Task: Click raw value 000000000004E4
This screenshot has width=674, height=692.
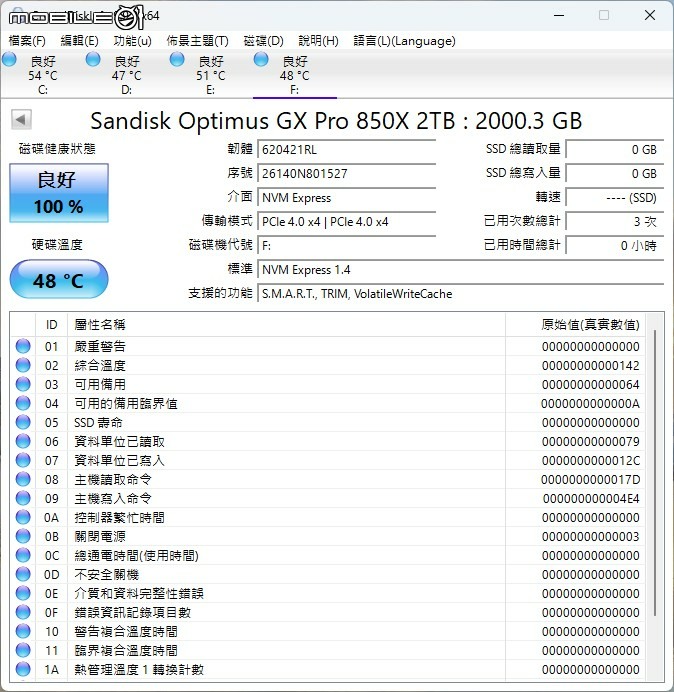Action: click(x=591, y=498)
